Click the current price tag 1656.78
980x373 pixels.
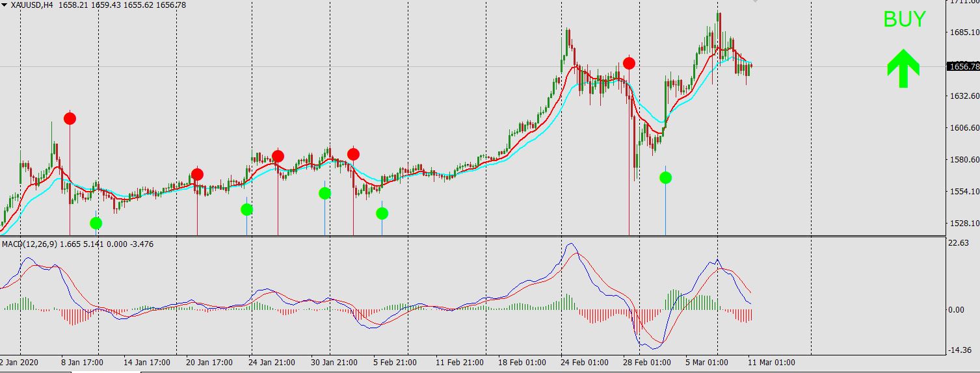pyautogui.click(x=964, y=66)
